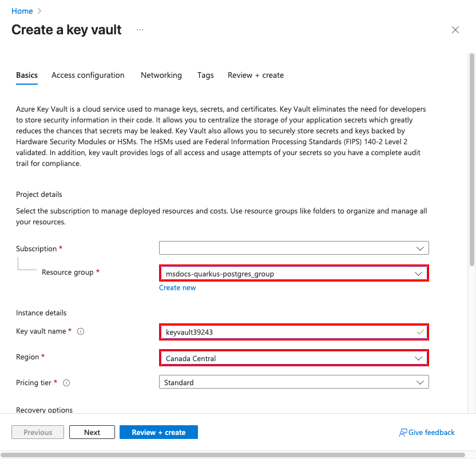This screenshot has height=459, width=476.
Task: Click the Create new resource group link
Action: pos(177,288)
